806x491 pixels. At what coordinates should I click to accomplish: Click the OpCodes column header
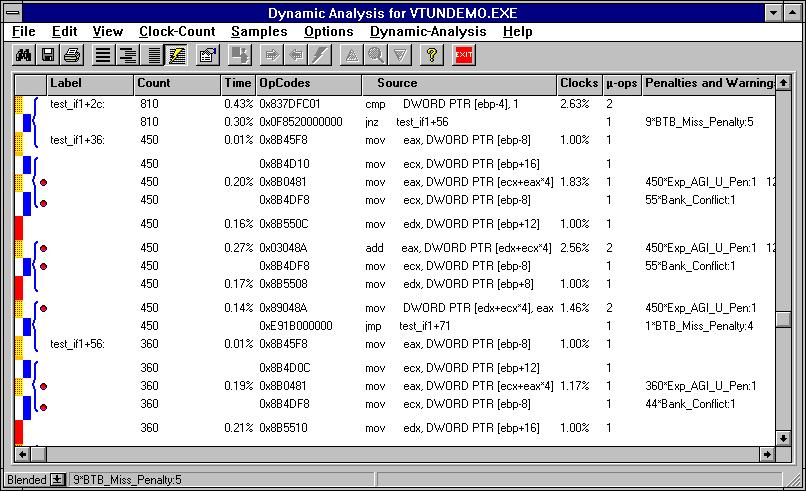point(283,83)
